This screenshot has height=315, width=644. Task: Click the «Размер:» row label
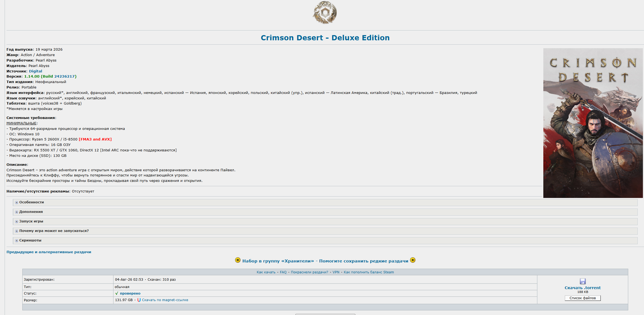click(x=30, y=300)
